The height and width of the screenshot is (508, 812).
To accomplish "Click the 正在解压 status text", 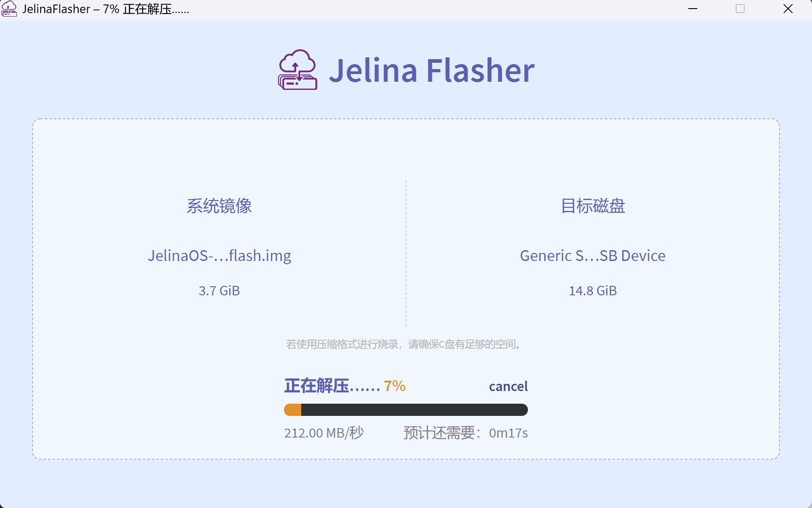I will point(332,387).
